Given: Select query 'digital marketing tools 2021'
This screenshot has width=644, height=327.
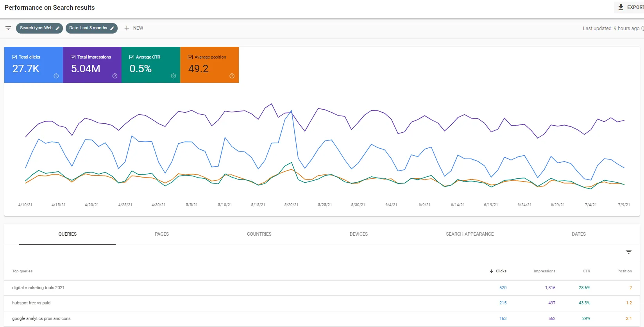Looking at the screenshot, I should click(x=38, y=288).
